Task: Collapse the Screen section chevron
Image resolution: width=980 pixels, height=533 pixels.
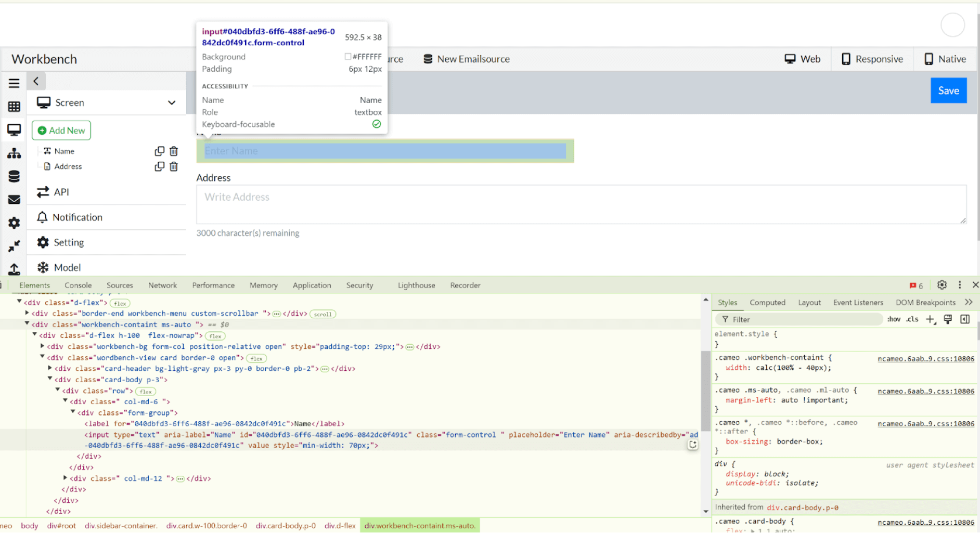Action: [172, 103]
